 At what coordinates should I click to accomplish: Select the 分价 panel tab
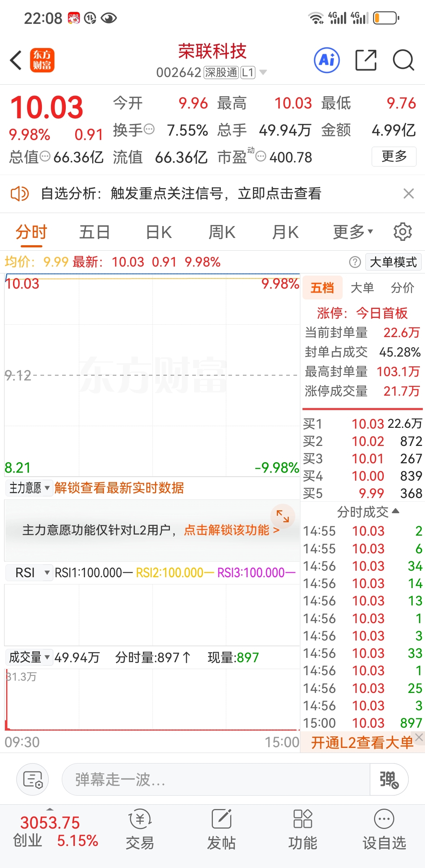[x=402, y=288]
